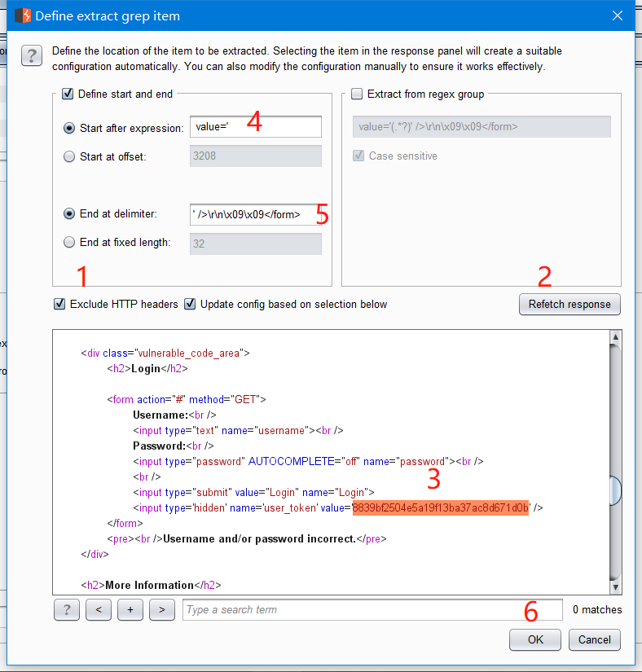642x672 pixels.
Task: Click the response panel scrollbar down arrow
Action: click(x=615, y=587)
